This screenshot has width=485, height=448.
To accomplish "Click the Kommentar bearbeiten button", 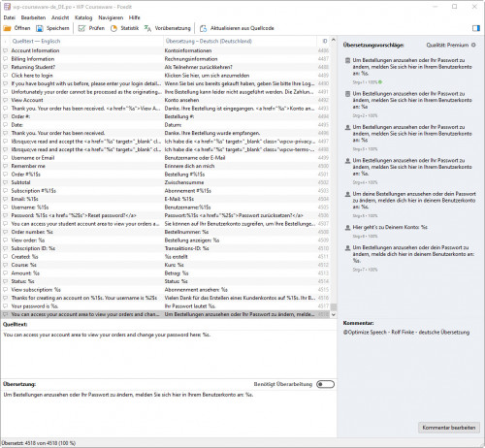I will click(449, 428).
